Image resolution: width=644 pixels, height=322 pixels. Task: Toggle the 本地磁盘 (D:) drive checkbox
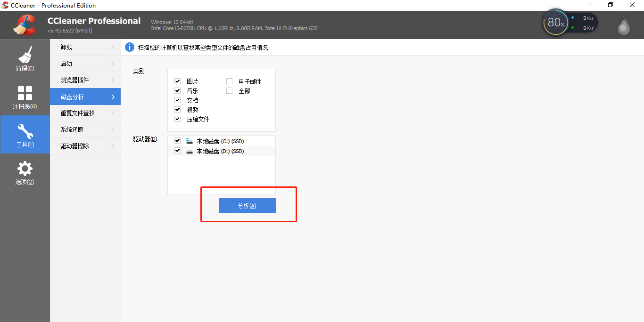point(178,151)
